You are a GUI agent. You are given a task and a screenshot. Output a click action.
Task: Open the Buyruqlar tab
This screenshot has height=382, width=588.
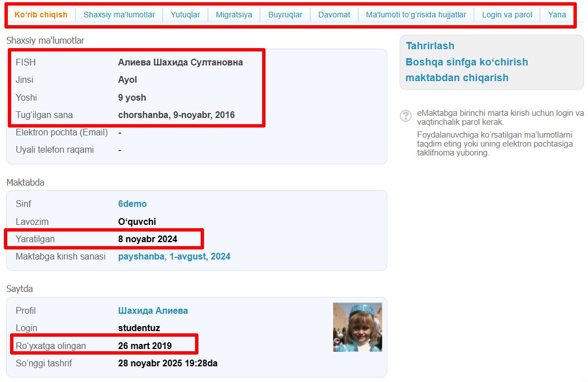285,15
